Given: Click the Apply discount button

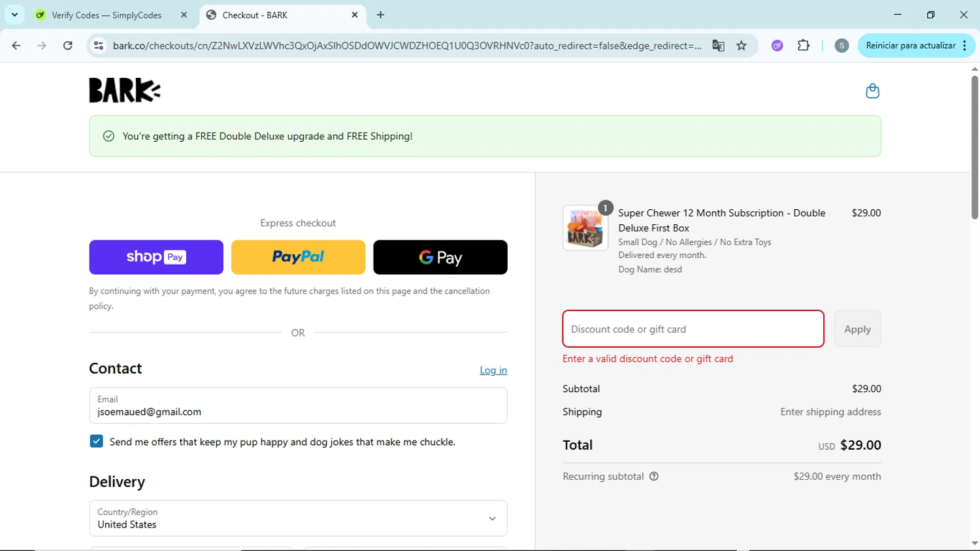Looking at the screenshot, I should click(857, 329).
